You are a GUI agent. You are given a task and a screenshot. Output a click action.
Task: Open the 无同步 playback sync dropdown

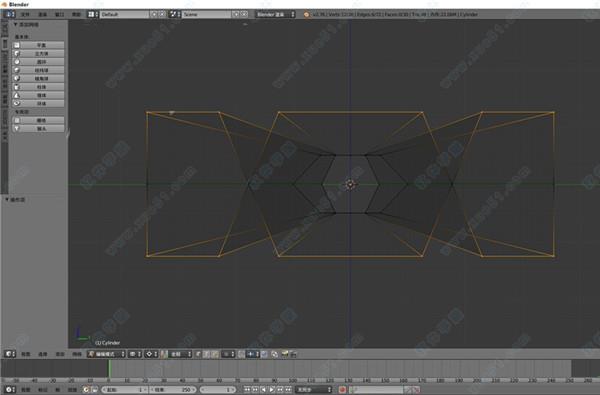[x=314, y=390]
